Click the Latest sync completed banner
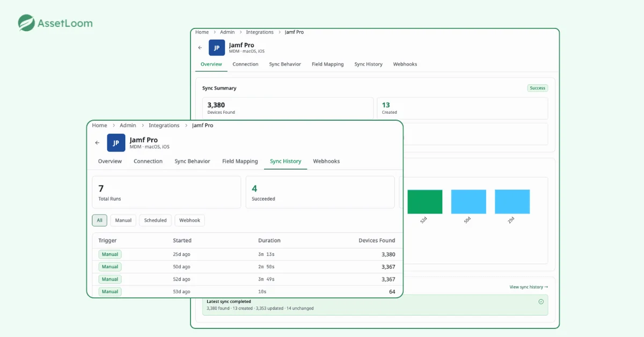Screen dimensions: 644x337 click(x=375, y=305)
